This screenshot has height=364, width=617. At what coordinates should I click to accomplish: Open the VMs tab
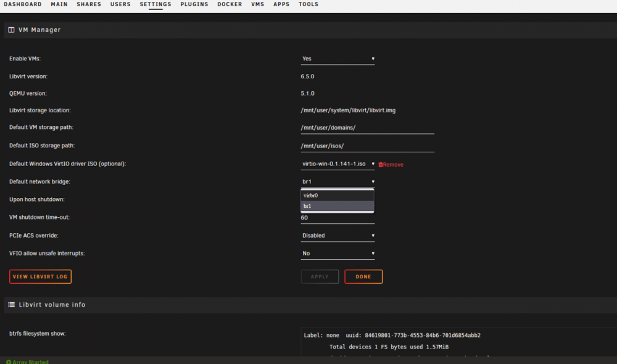pyautogui.click(x=258, y=4)
